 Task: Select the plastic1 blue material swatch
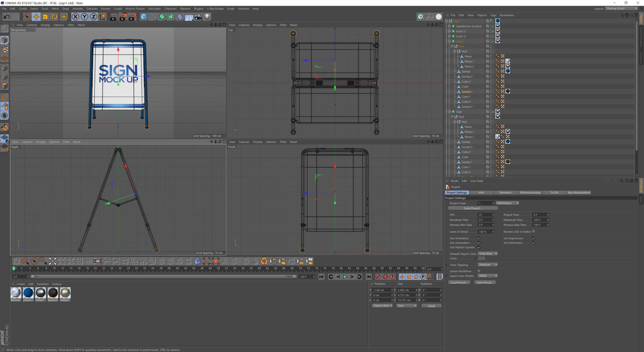[x=28, y=293]
